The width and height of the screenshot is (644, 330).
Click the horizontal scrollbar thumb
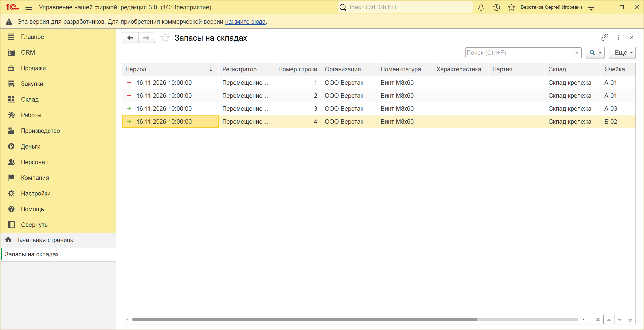pos(305,319)
